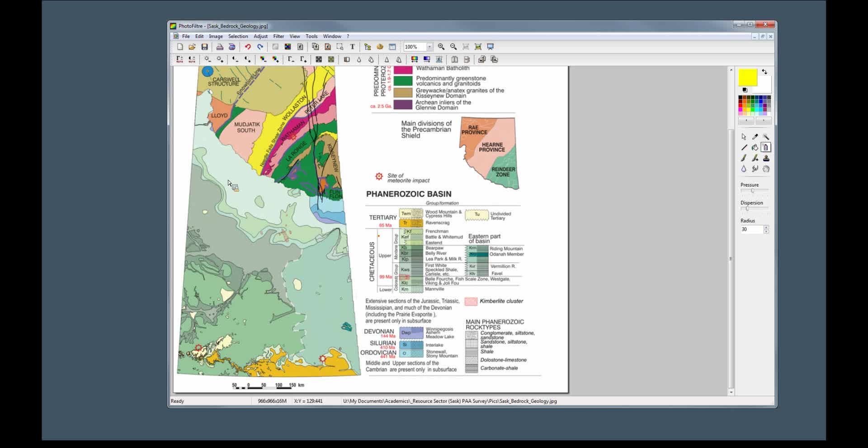Redo the action with the blue arrow

pos(260,47)
